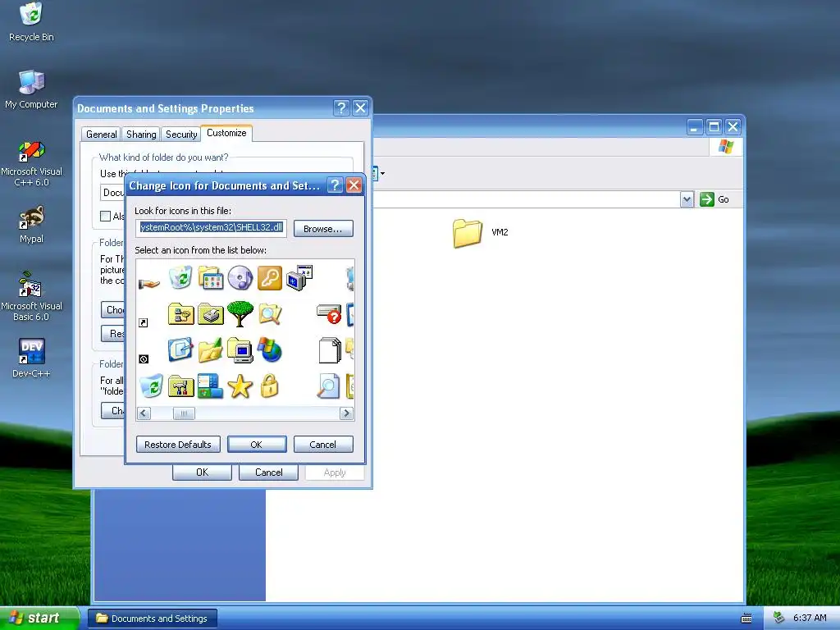
Task: Confirm with OK in Change Icon dialog
Action: 257,445
